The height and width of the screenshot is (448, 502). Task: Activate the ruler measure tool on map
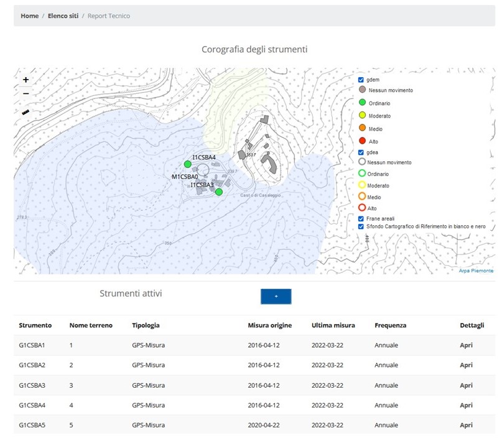tap(26, 112)
